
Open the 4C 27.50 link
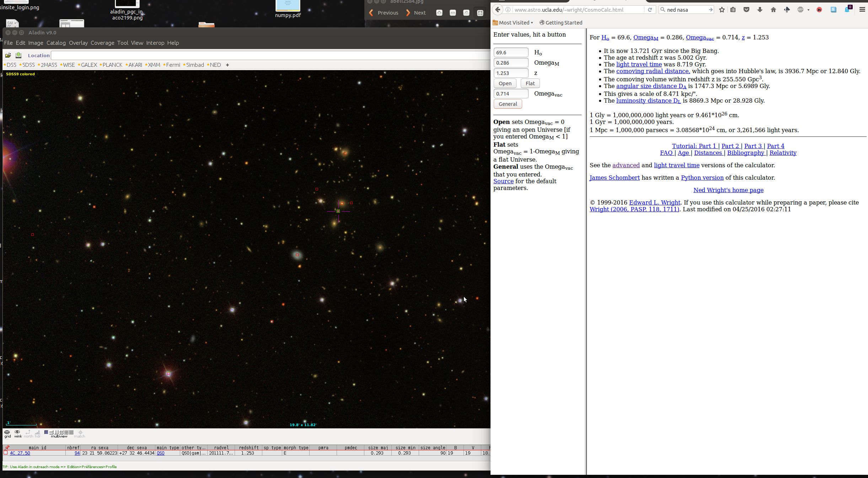[x=20, y=453]
